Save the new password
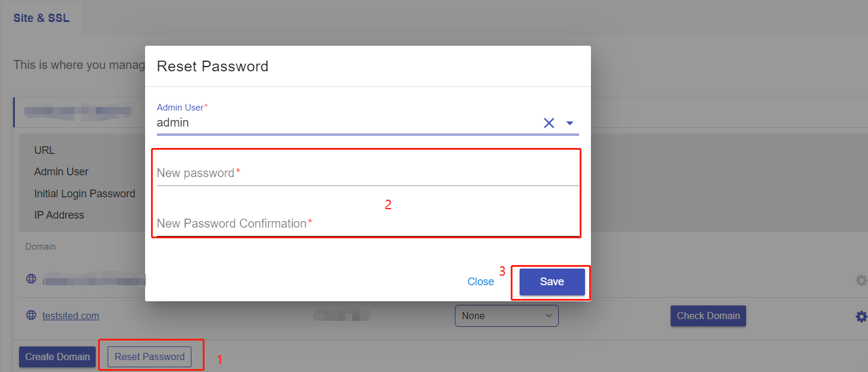 (x=552, y=282)
